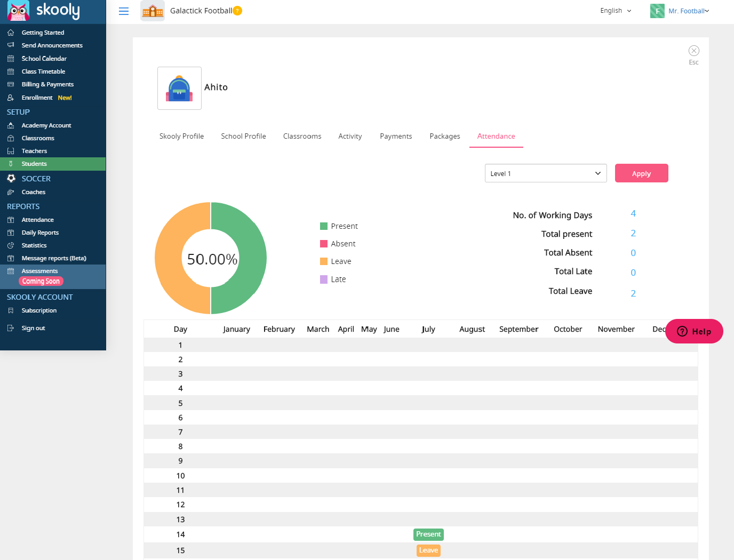The width and height of the screenshot is (734, 560).
Task: Click the No. of Working Days value 4
Action: point(633,213)
